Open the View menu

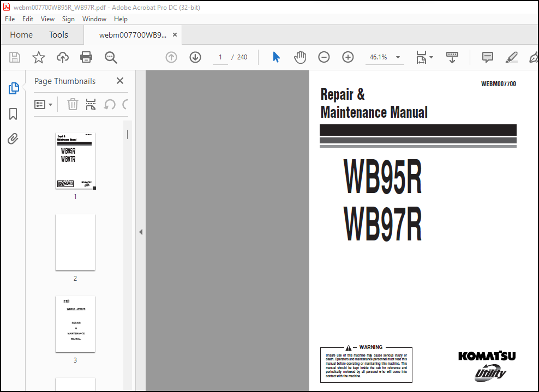click(x=47, y=19)
